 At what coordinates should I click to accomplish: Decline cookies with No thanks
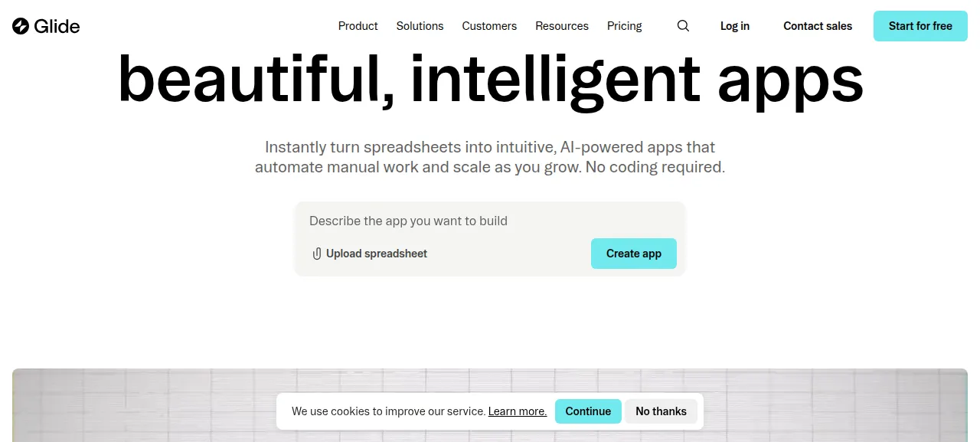(661, 411)
